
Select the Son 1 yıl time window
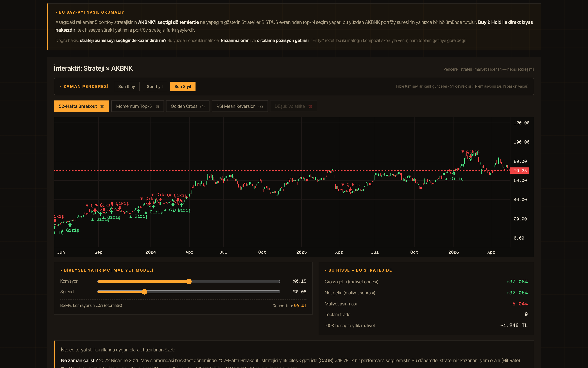pos(155,86)
